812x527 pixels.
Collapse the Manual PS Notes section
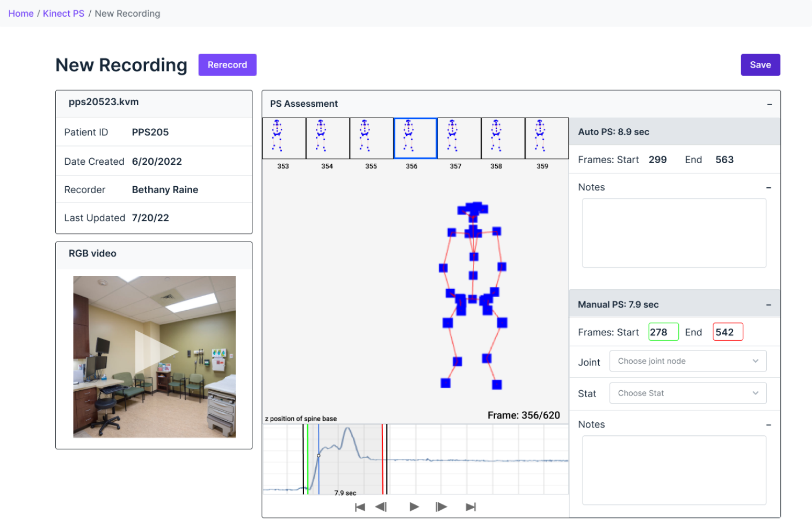coord(769,425)
